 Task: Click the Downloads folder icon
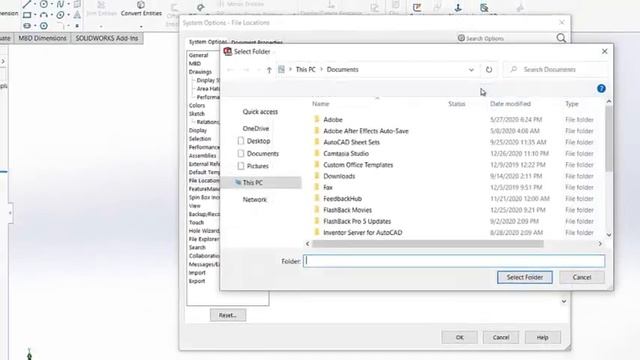pyautogui.click(x=317, y=176)
